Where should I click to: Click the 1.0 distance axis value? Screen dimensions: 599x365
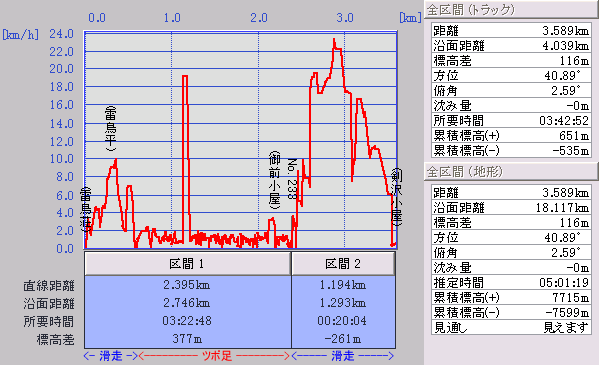coord(172,18)
